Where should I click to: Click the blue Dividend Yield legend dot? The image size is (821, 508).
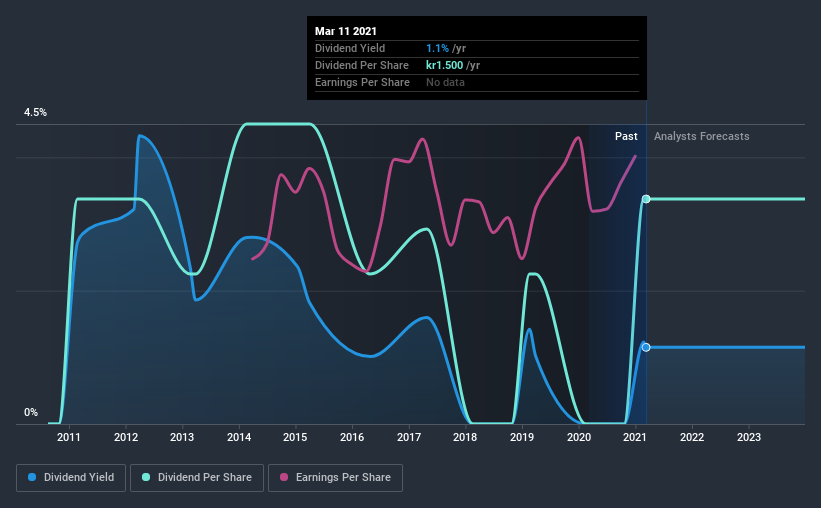32,477
